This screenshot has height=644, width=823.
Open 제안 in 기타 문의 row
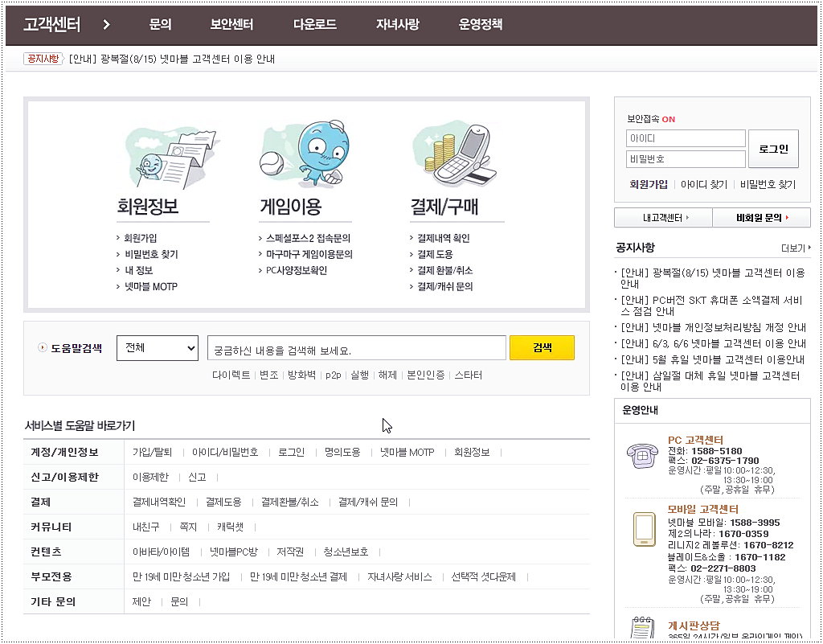pyautogui.click(x=141, y=602)
